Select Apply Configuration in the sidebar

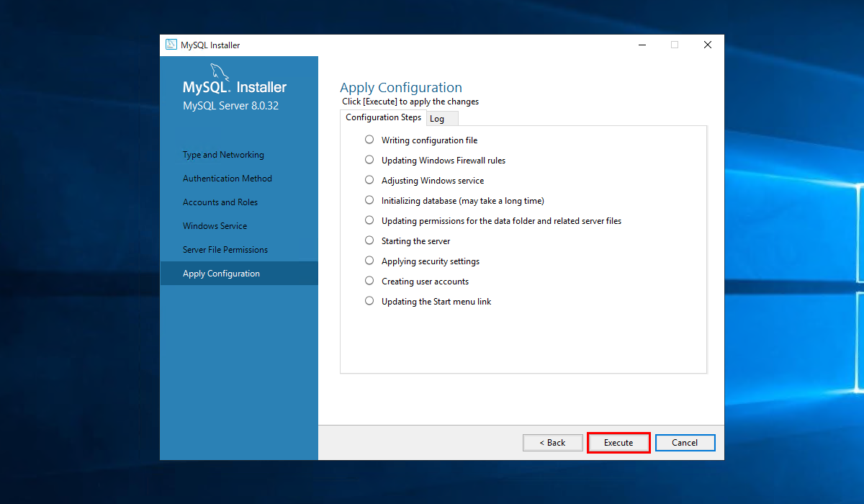pyautogui.click(x=239, y=274)
